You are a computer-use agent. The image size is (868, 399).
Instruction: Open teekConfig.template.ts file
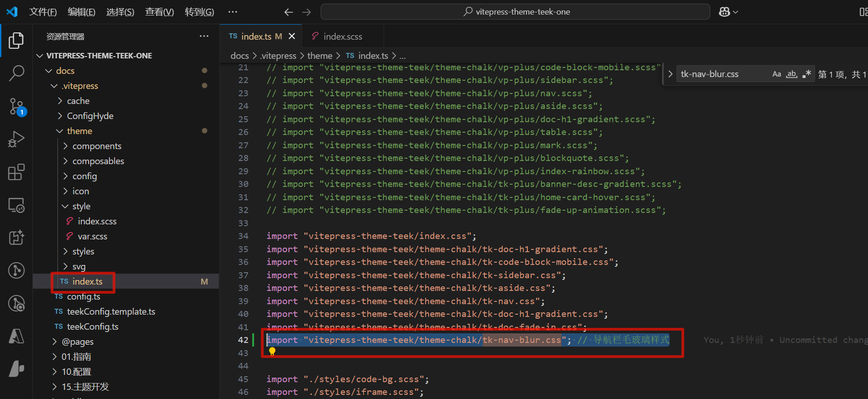[111, 311]
